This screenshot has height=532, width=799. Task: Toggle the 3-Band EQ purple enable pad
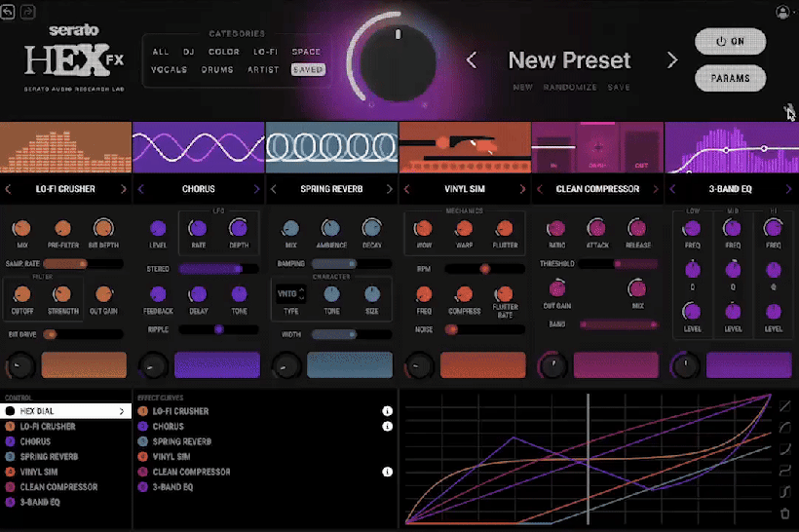click(749, 364)
